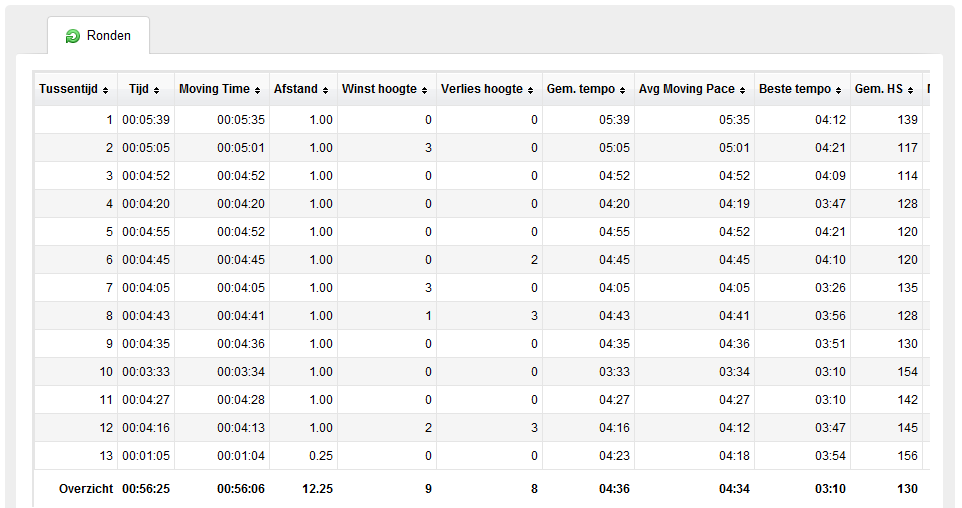Open the Ronden tab
Image resolution: width=962 pixels, height=508 pixels.
98,36
